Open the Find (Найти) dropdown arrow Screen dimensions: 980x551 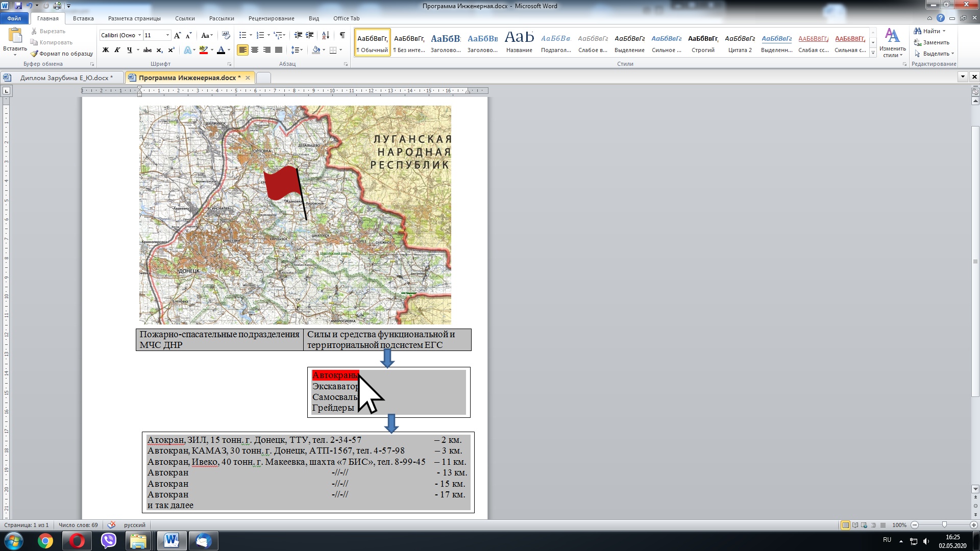coord(944,31)
